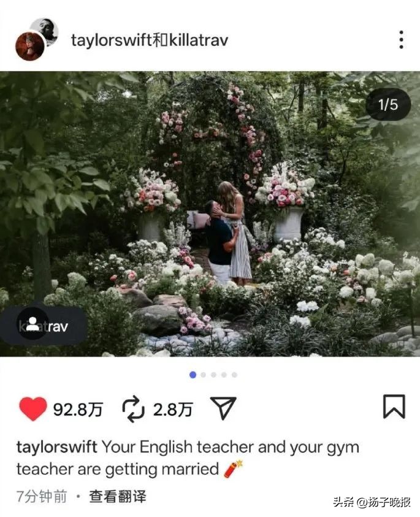420x517 pixels.
Task: Tap the killatrav tagged-person bubble on the photo
Action: 43,326
